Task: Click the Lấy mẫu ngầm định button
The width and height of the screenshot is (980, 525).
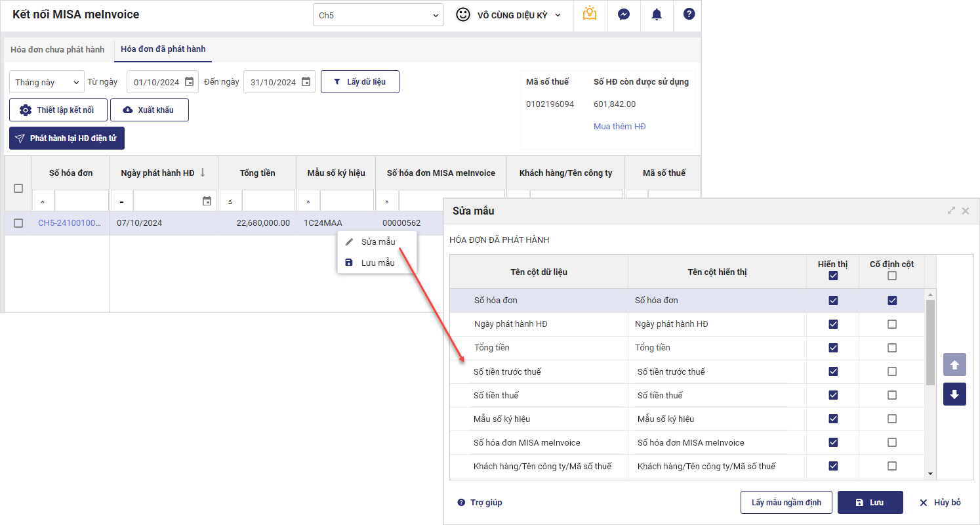Action: pos(786,503)
